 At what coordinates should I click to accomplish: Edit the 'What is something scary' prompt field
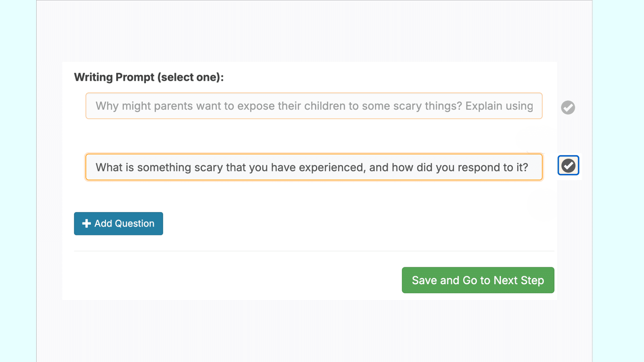tap(314, 167)
